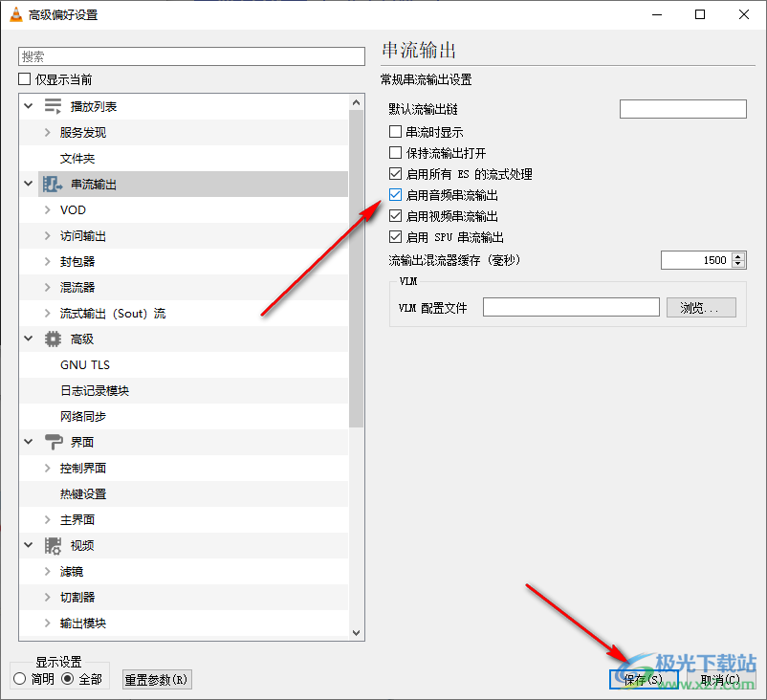Click the film icon beside 视频
Image resolution: width=767 pixels, height=700 pixels.
click(x=53, y=545)
